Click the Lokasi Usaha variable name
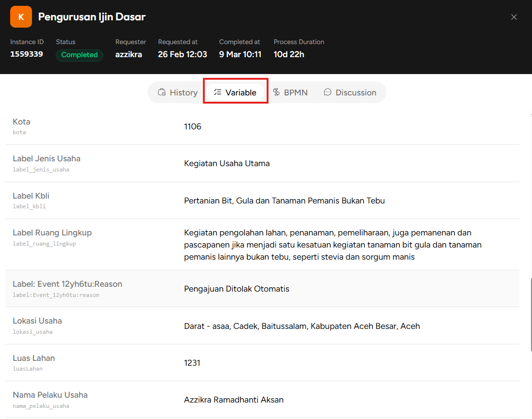The height and width of the screenshot is (419, 532). pyautogui.click(x=37, y=321)
